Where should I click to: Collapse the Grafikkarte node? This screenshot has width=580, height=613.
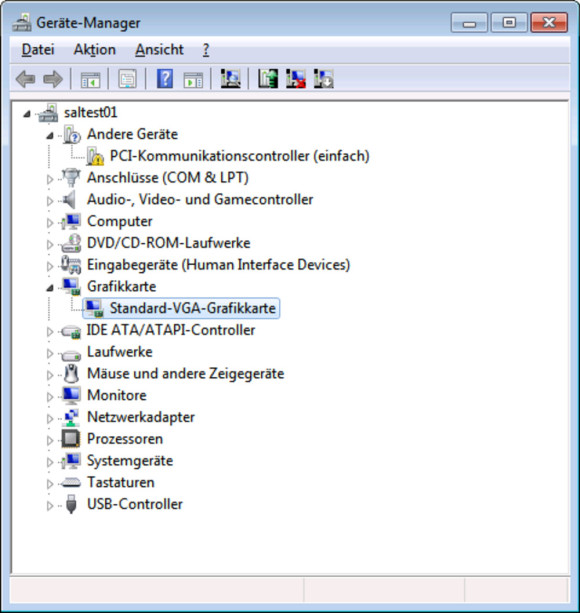pyautogui.click(x=50, y=288)
